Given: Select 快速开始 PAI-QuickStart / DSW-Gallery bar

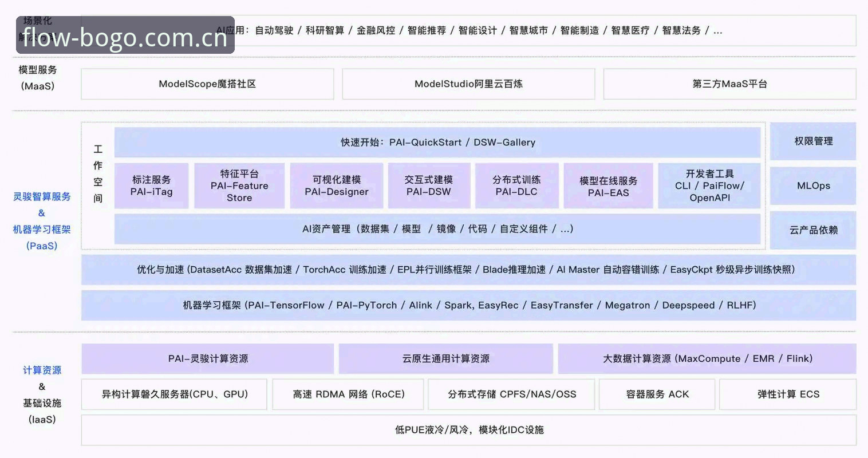Looking at the screenshot, I should (x=437, y=142).
